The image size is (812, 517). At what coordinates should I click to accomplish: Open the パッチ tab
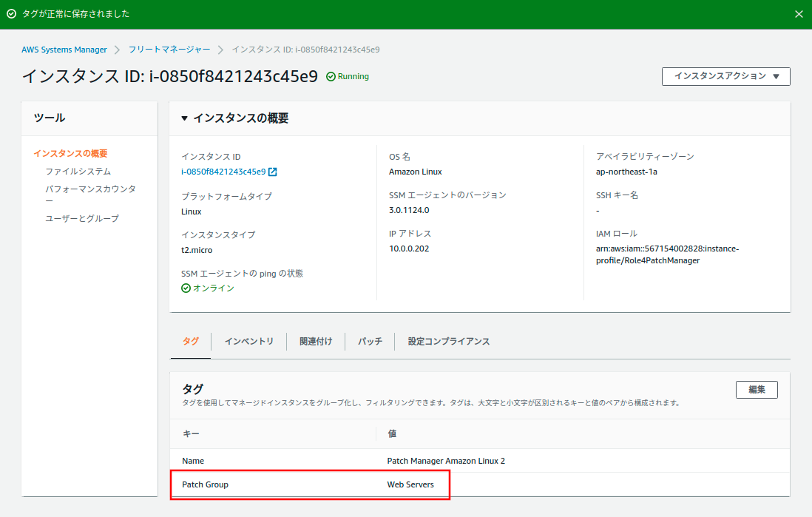(x=370, y=341)
